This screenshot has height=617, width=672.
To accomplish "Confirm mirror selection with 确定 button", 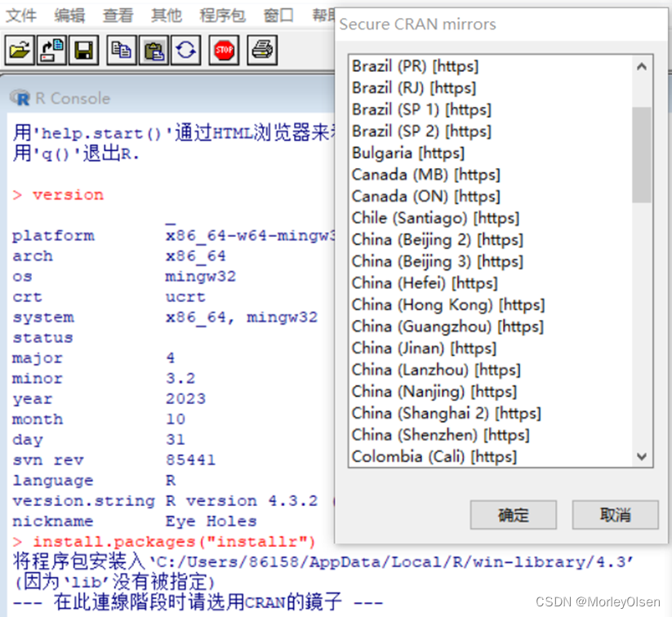I will (x=513, y=515).
